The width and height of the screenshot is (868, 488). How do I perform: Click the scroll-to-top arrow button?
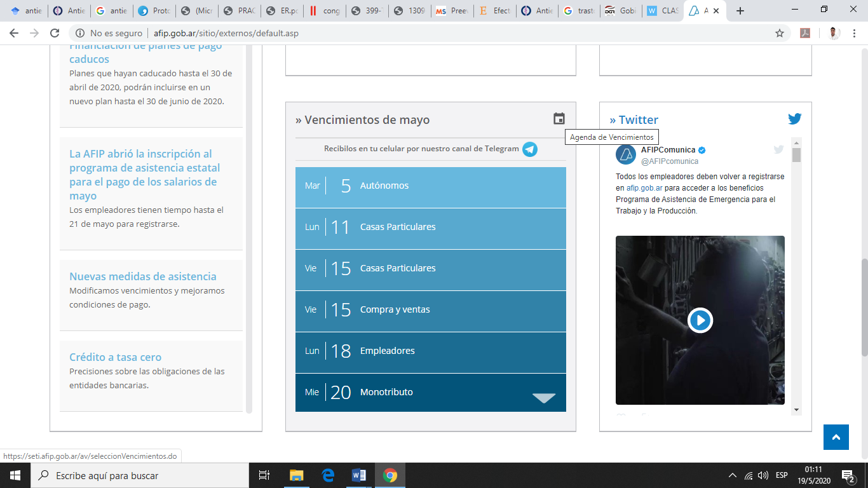[836, 437]
